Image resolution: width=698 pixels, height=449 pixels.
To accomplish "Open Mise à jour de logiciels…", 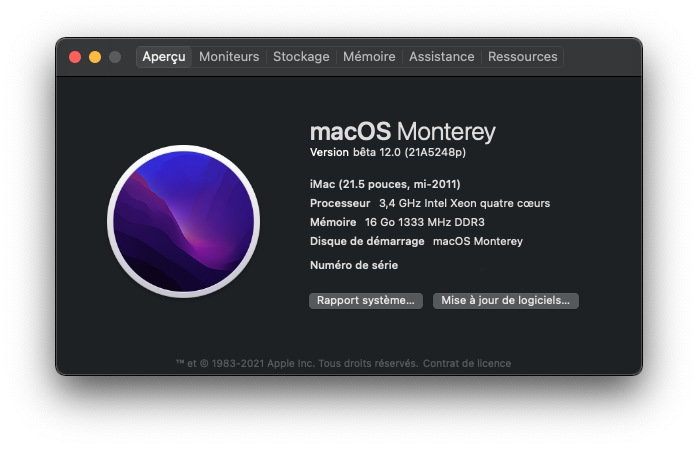I will tap(506, 301).
